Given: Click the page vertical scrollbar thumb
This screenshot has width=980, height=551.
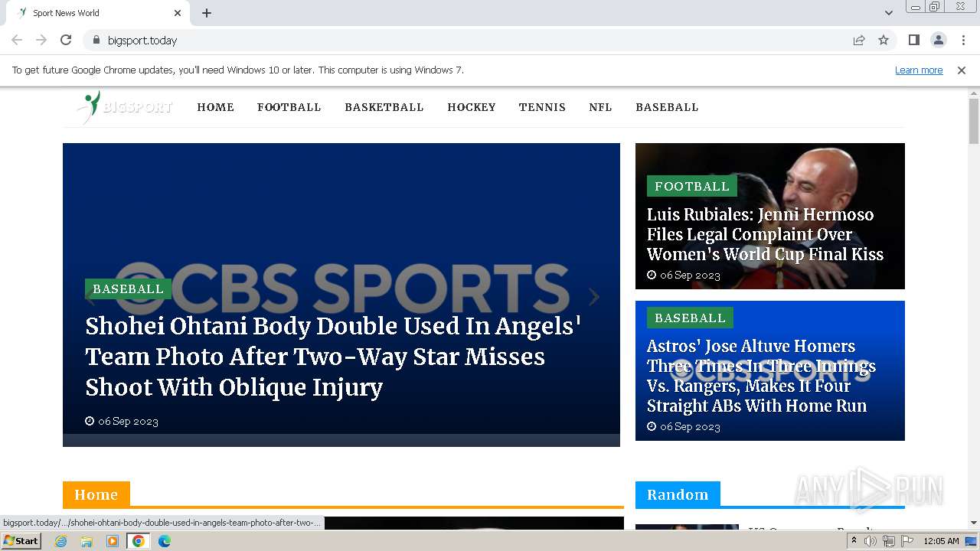Looking at the screenshot, I should point(973,121).
